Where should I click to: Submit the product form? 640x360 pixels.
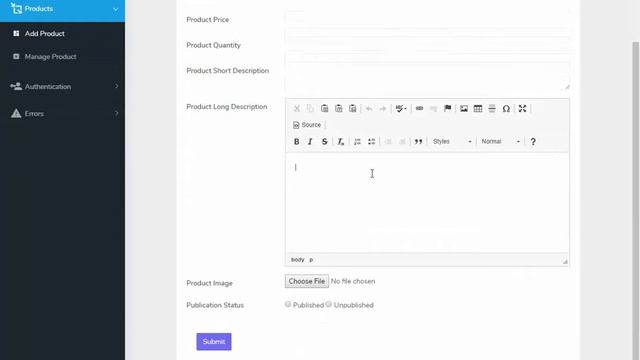pos(214,342)
